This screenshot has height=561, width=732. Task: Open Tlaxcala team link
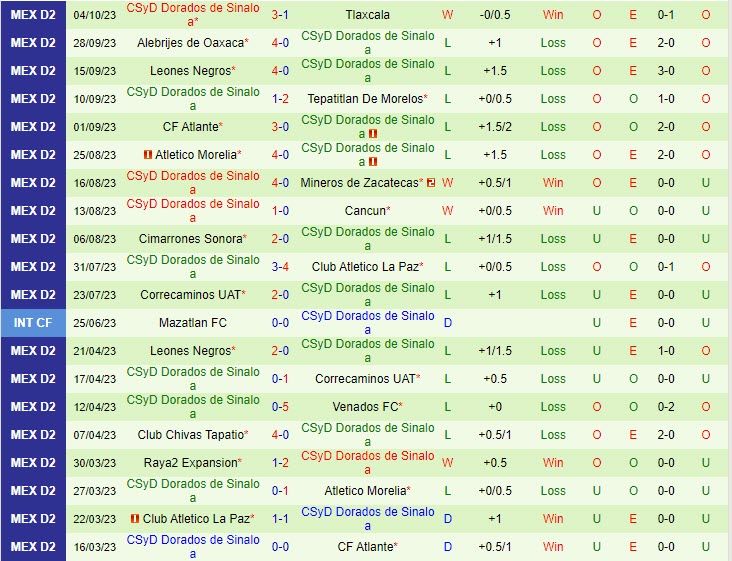click(367, 15)
